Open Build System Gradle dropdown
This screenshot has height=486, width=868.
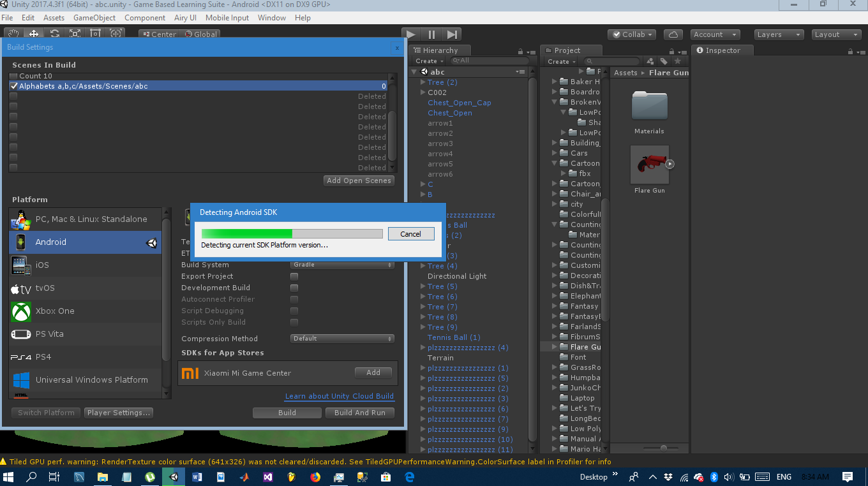[x=342, y=265]
